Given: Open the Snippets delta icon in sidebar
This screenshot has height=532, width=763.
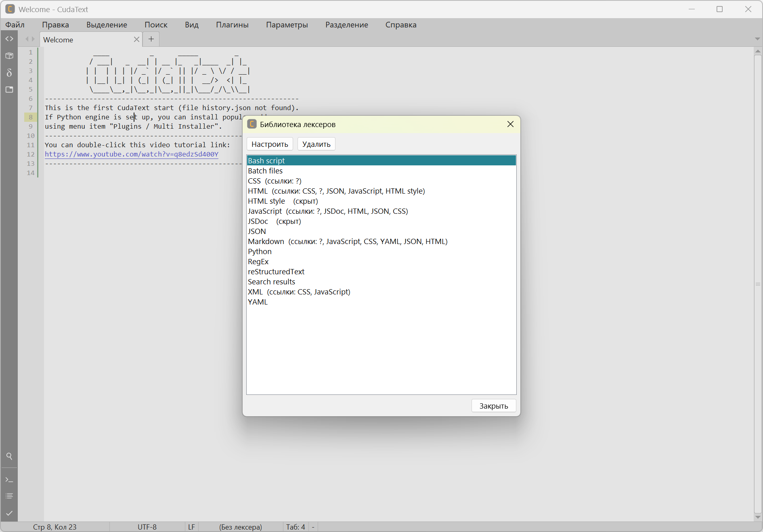Looking at the screenshot, I should click(9, 73).
